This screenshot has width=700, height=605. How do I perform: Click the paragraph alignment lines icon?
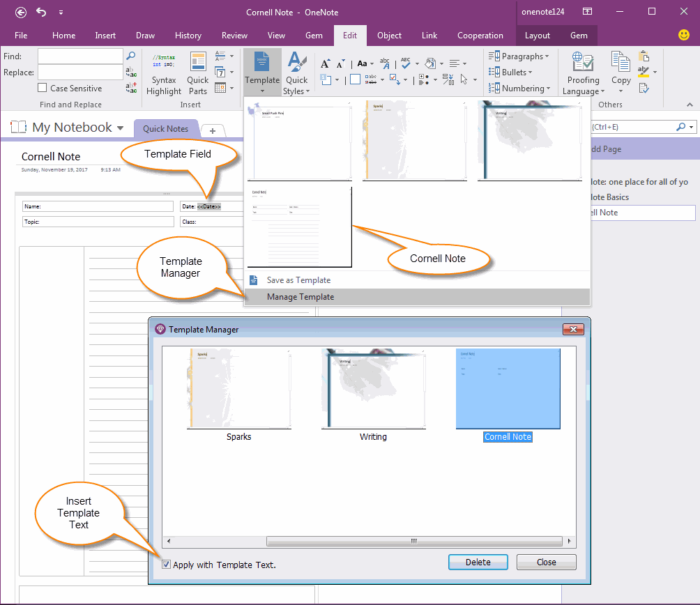pos(455,64)
